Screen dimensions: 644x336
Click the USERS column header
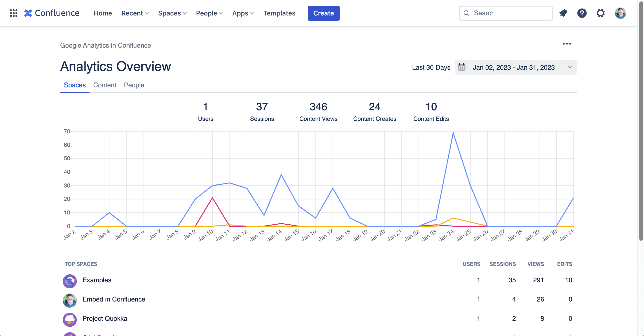click(471, 264)
